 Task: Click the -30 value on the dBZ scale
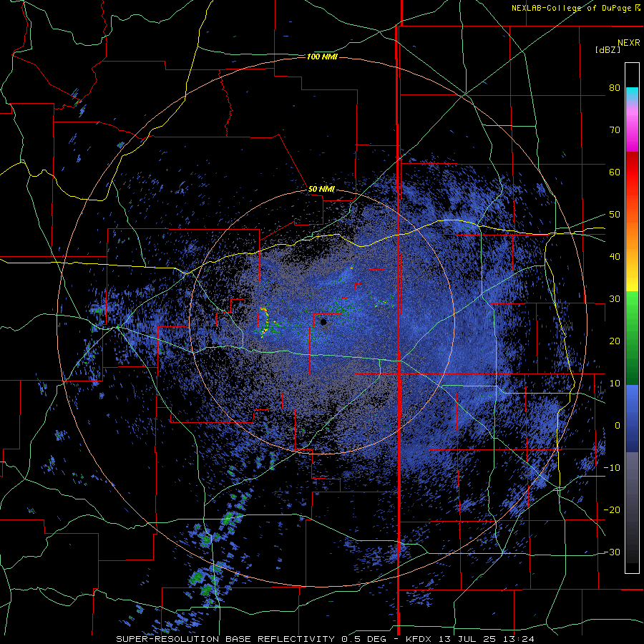coord(612,552)
